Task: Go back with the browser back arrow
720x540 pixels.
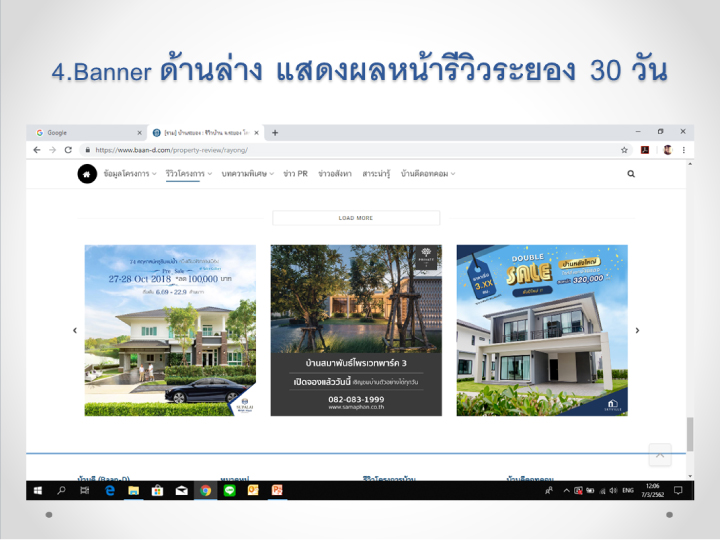Action: click(37, 150)
